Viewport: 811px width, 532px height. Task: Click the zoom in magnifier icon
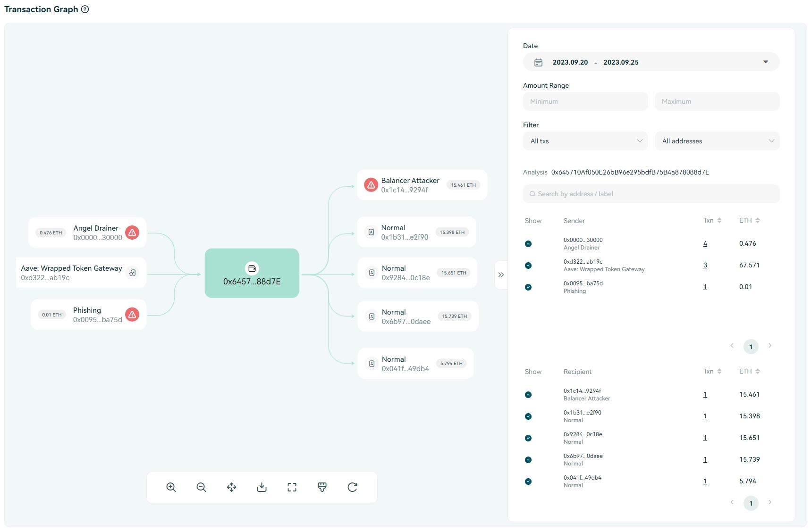coord(171,487)
